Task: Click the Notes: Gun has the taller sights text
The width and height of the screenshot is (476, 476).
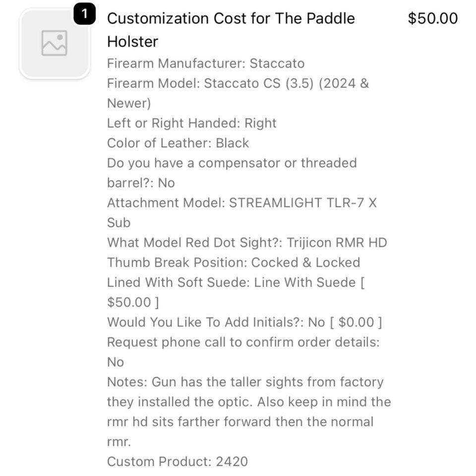Action: click(245, 382)
